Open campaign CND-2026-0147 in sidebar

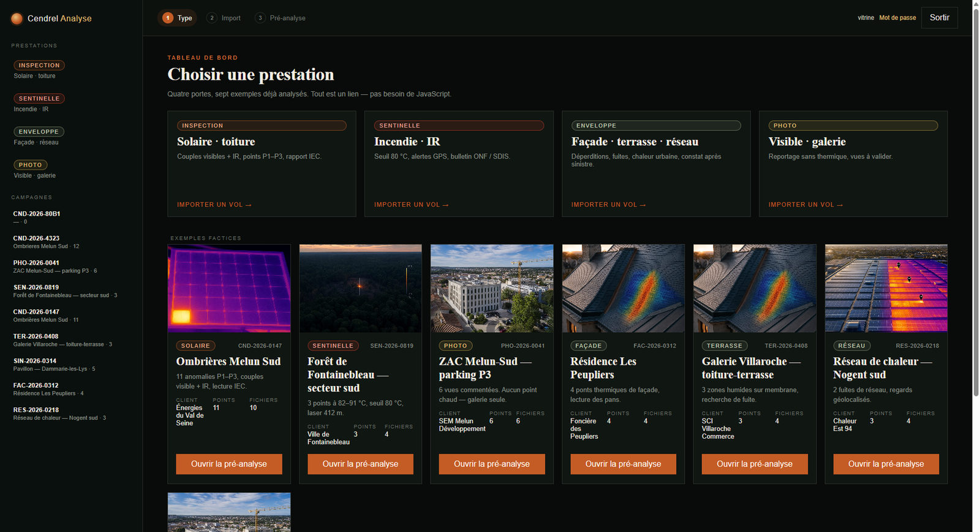click(x=46, y=316)
